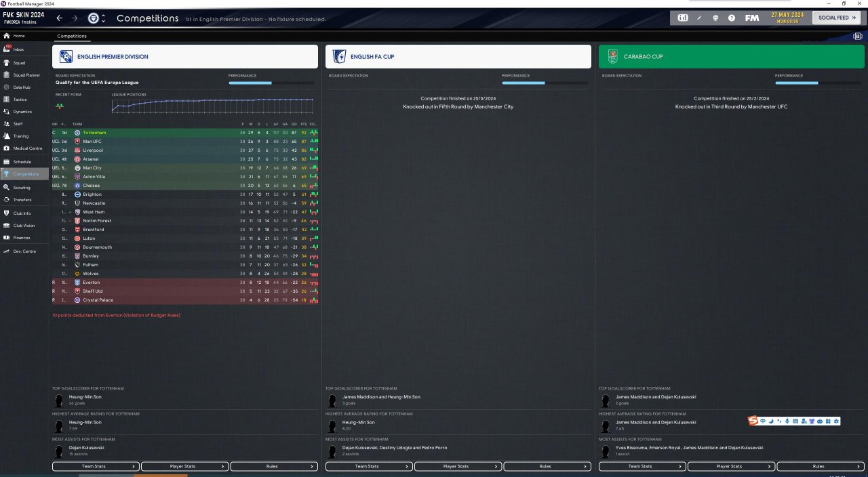Open Premier Division Player Stats button

[x=184, y=466]
